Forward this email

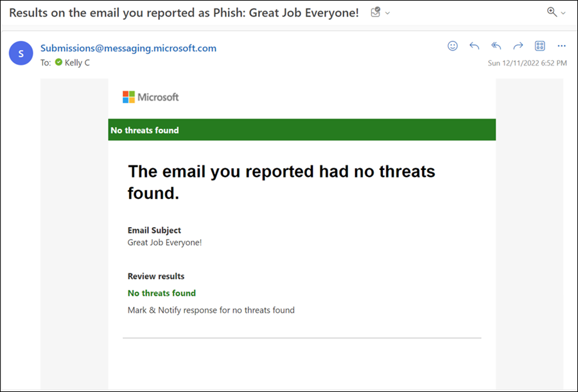518,46
